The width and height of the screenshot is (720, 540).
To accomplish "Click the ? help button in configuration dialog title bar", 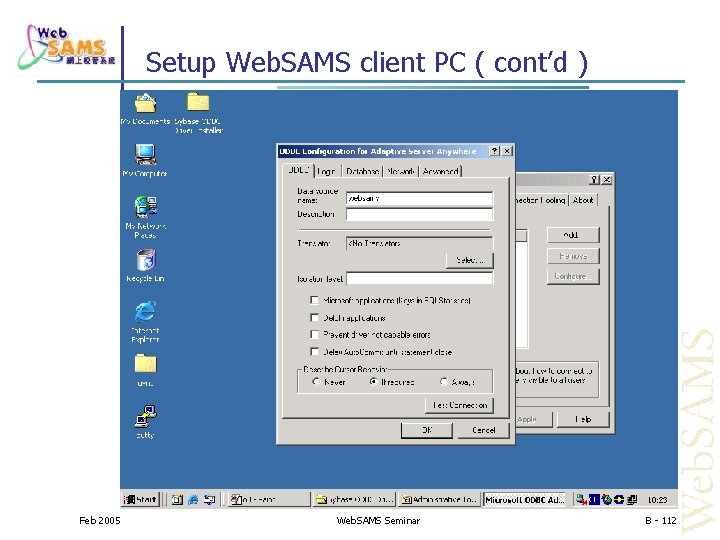I will pyautogui.click(x=494, y=151).
